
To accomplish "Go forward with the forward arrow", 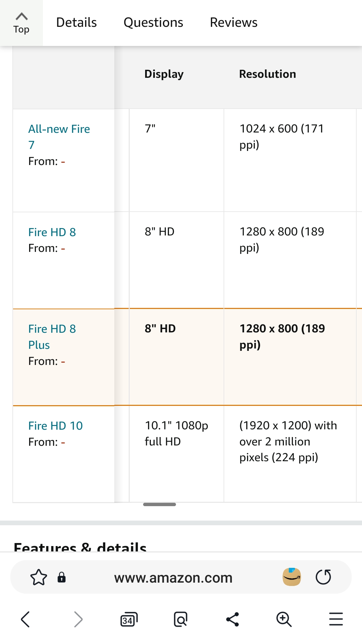I will pyautogui.click(x=78, y=619).
